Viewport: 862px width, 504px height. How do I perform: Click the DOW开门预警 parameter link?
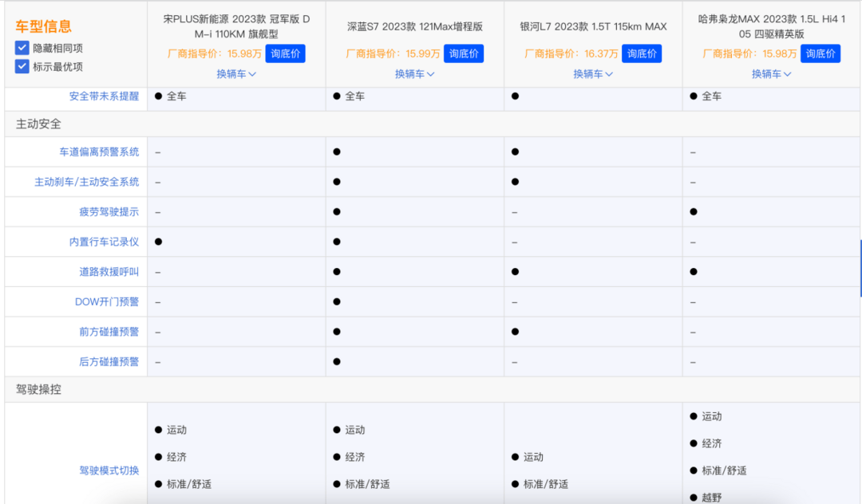tap(107, 302)
